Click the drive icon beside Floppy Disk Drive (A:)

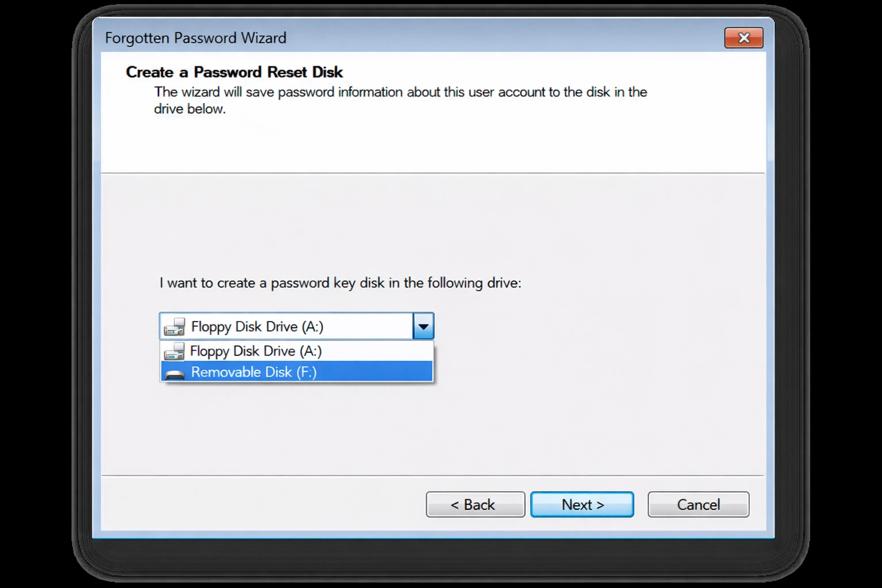[x=174, y=351]
